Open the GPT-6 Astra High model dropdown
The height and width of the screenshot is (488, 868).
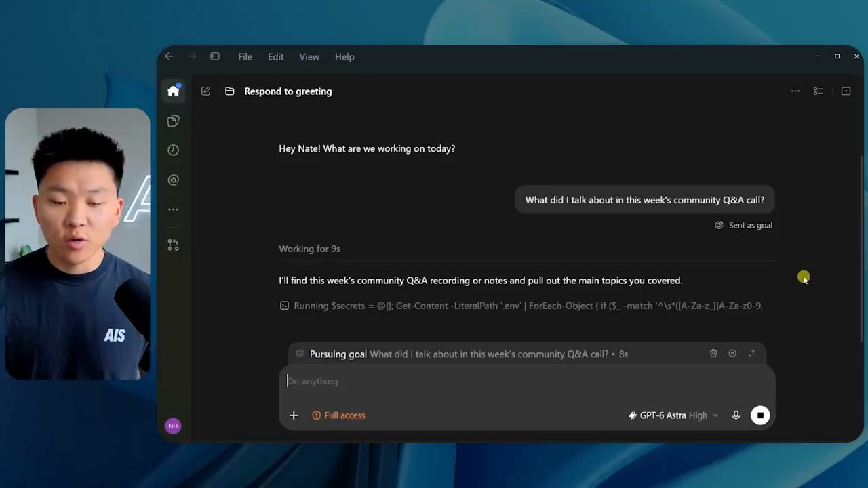(x=673, y=415)
